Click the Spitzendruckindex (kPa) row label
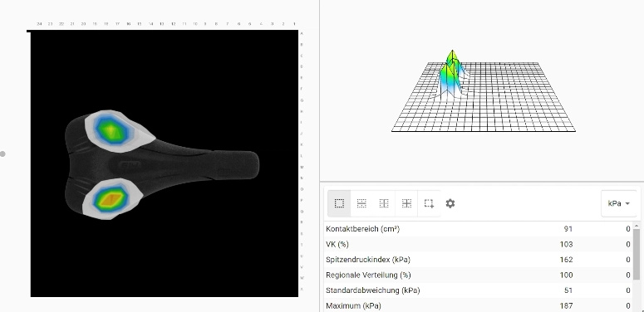 (368, 260)
